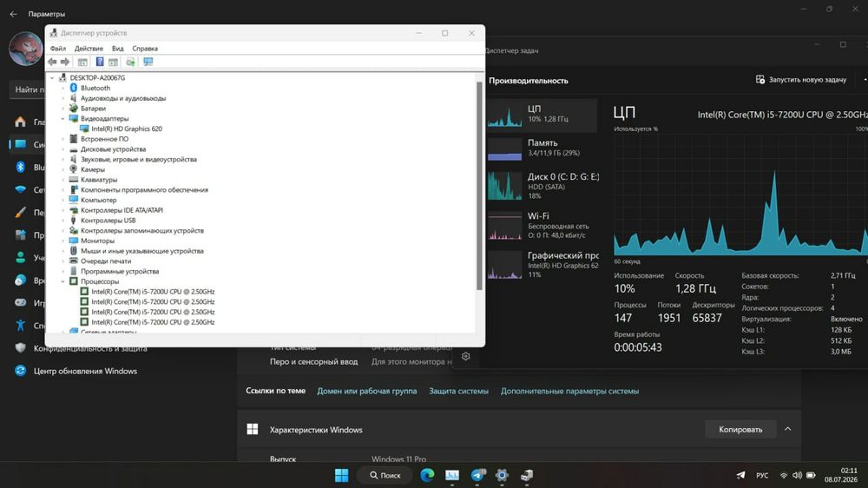The width and height of the screenshot is (868, 488).
Task: Collapse the Процессоры tree node
Action: [x=63, y=281]
